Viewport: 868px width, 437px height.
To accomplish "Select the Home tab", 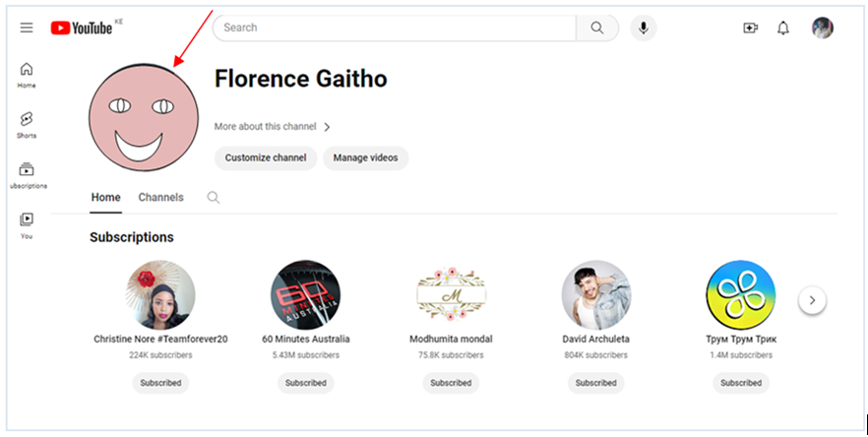I will click(x=105, y=198).
